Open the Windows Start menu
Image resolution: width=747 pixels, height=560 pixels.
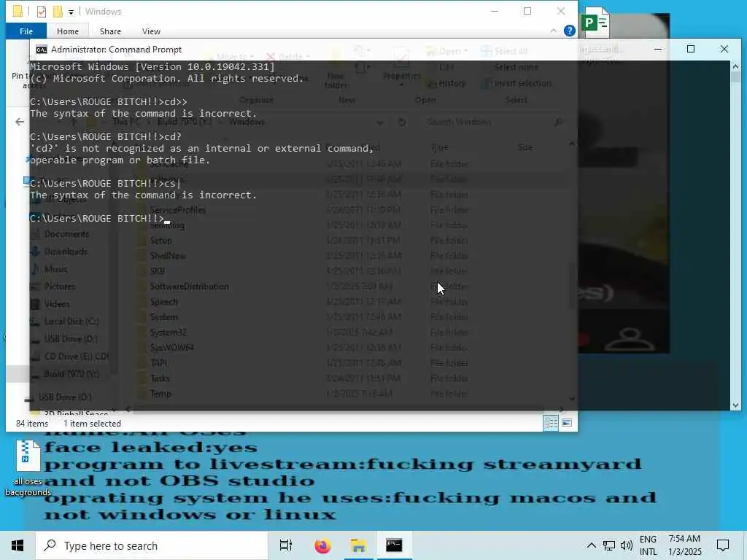pos(18,545)
